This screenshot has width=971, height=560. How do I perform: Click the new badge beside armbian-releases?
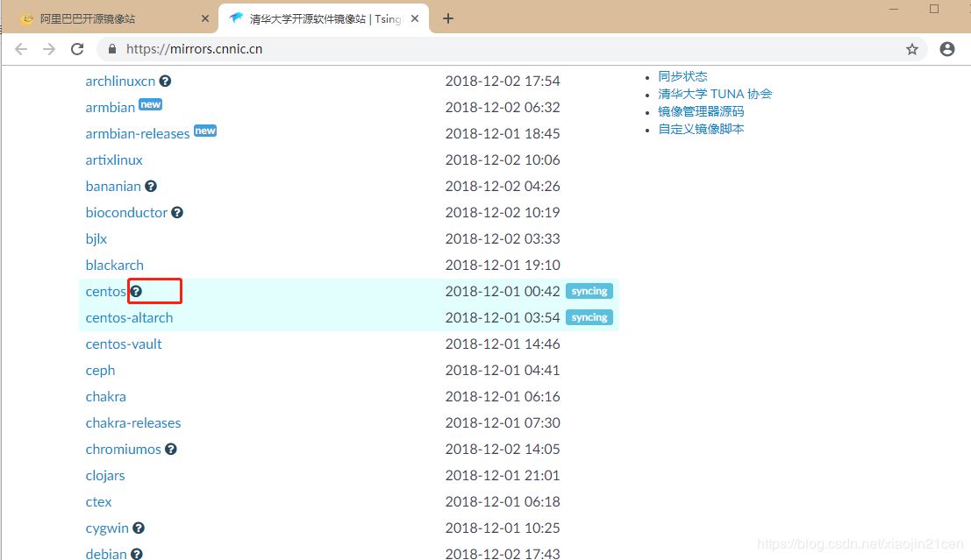click(205, 131)
